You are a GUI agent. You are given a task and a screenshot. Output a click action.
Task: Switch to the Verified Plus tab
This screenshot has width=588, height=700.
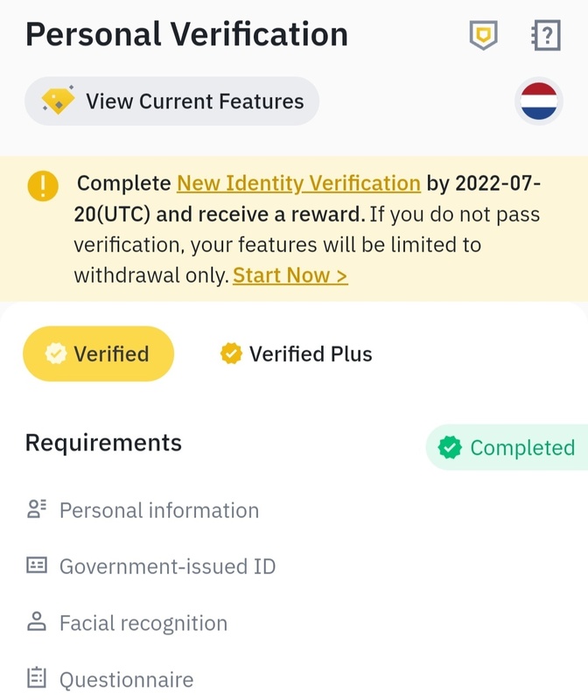click(311, 353)
